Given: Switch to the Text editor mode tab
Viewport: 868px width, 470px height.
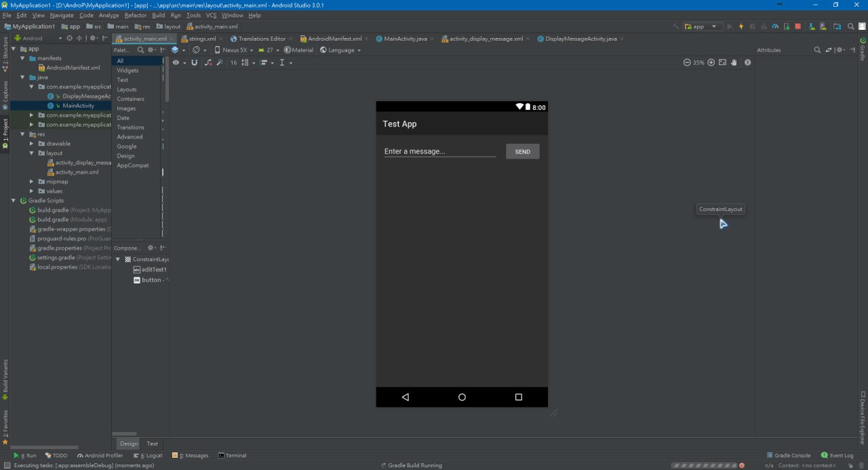Looking at the screenshot, I should (x=153, y=444).
